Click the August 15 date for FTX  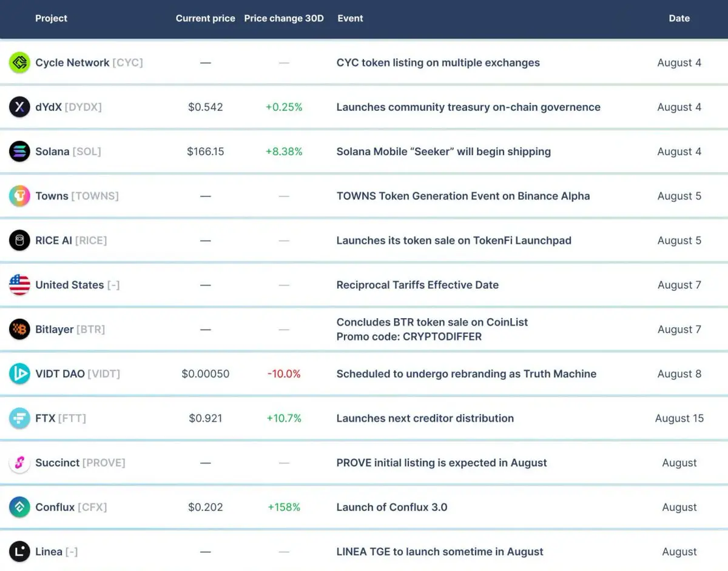[x=679, y=418]
